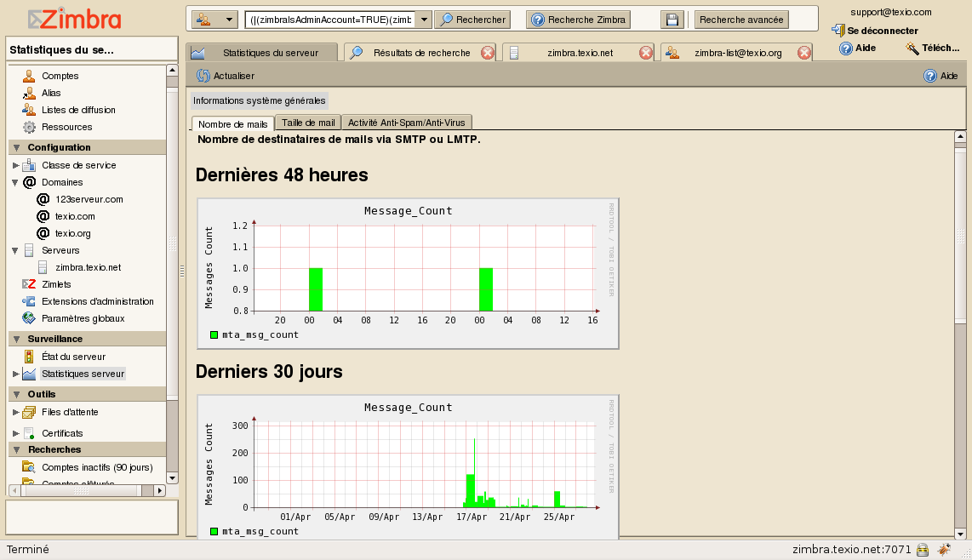972x560 pixels.
Task: Click the lock icon in status bar
Action: click(923, 550)
